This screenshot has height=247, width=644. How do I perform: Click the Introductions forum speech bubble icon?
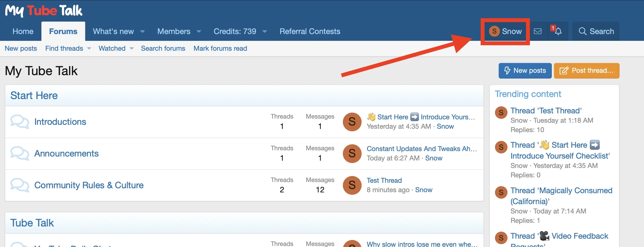click(20, 122)
